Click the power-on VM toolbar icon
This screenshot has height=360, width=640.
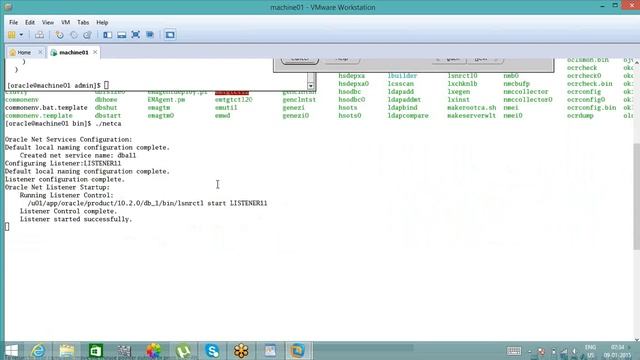[x=12, y=35]
